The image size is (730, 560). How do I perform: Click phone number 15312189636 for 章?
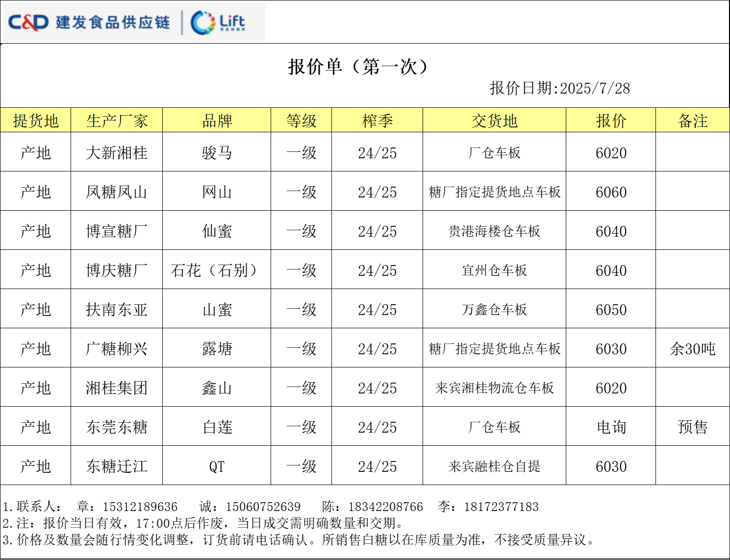pyautogui.click(x=140, y=507)
